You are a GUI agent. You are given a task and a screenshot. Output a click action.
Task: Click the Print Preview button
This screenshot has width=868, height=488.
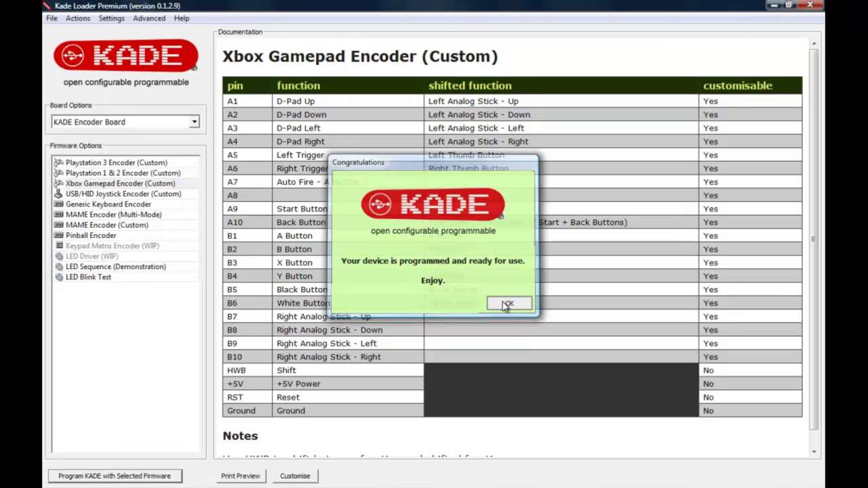coord(240,476)
